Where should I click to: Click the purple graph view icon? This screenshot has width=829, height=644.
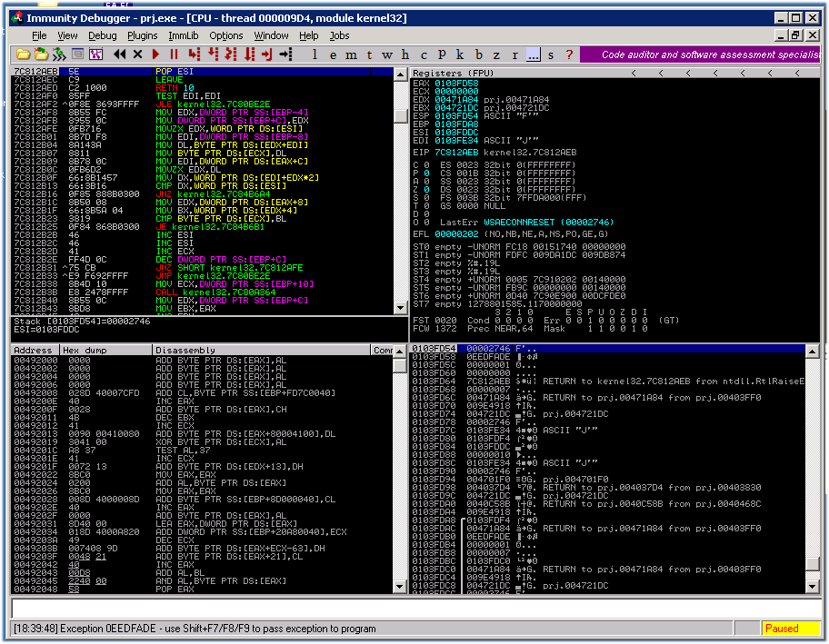95,54
